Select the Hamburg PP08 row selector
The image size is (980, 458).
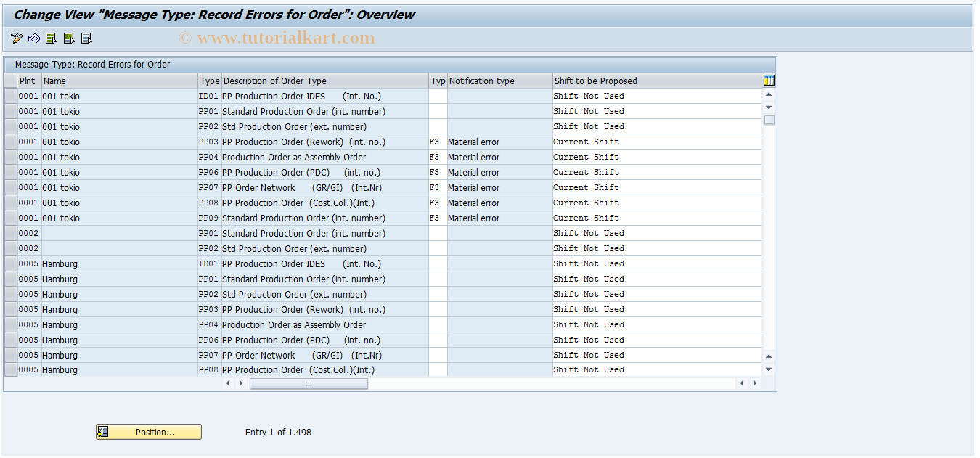click(x=10, y=369)
